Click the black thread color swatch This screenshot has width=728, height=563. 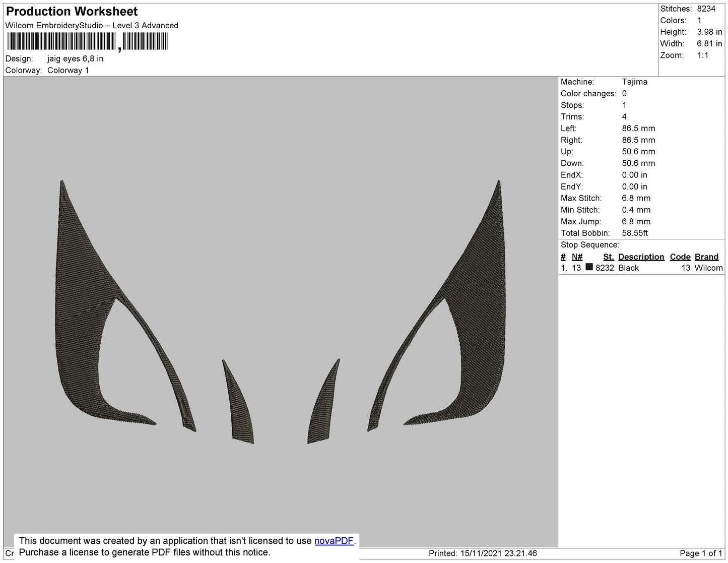click(x=589, y=267)
